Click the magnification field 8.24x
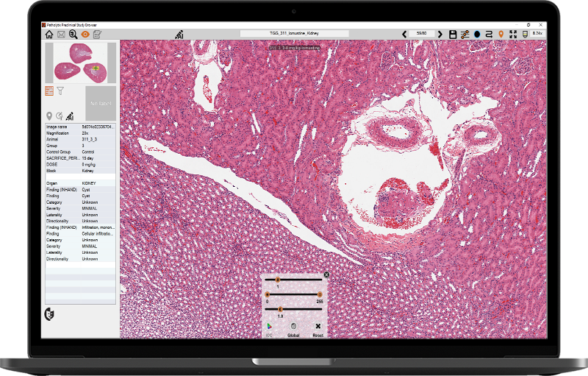Screen dimensions: 588x376 pos(537,33)
